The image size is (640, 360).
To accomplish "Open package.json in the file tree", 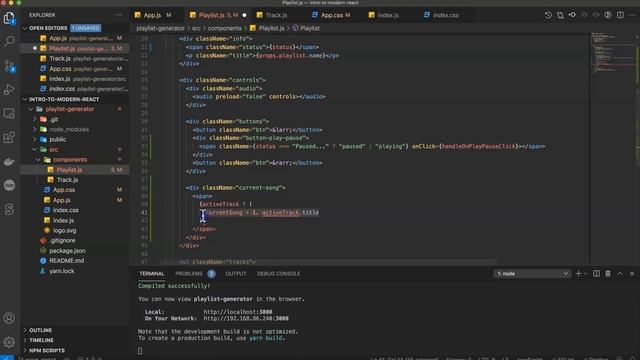I will (75, 251).
